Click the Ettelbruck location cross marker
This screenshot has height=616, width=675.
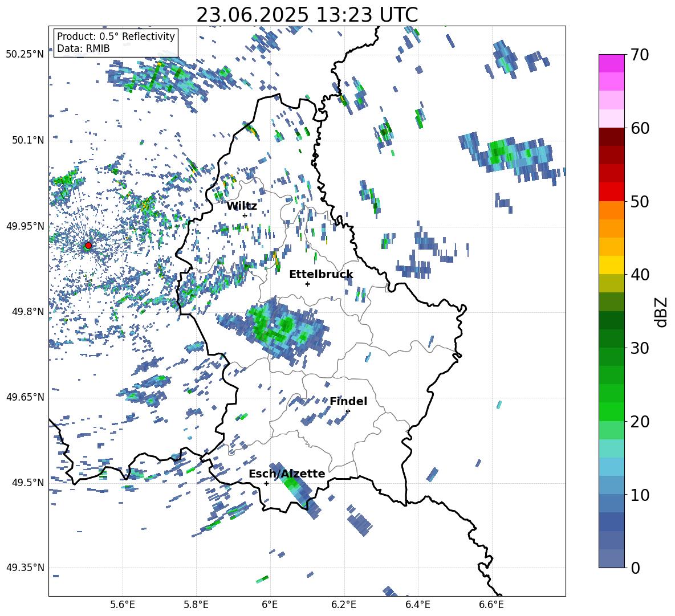[x=307, y=284]
